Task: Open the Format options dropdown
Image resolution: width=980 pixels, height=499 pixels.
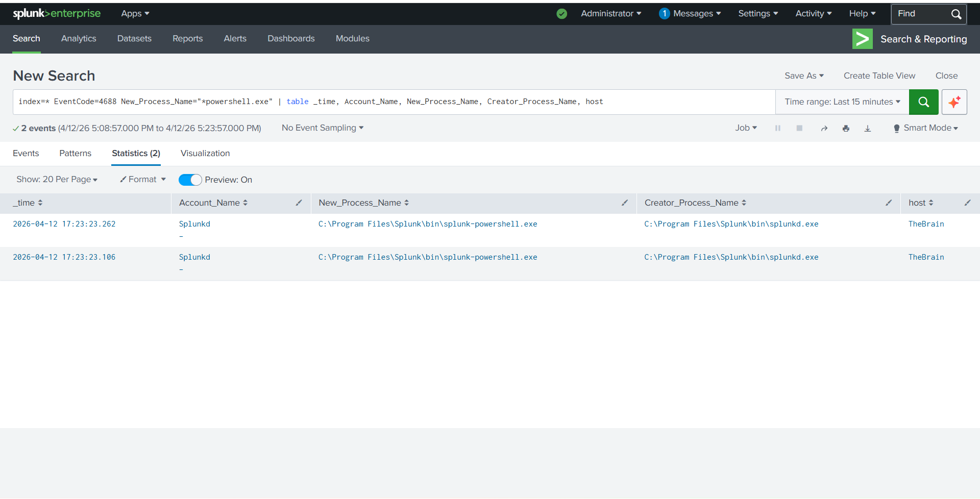Action: point(143,180)
